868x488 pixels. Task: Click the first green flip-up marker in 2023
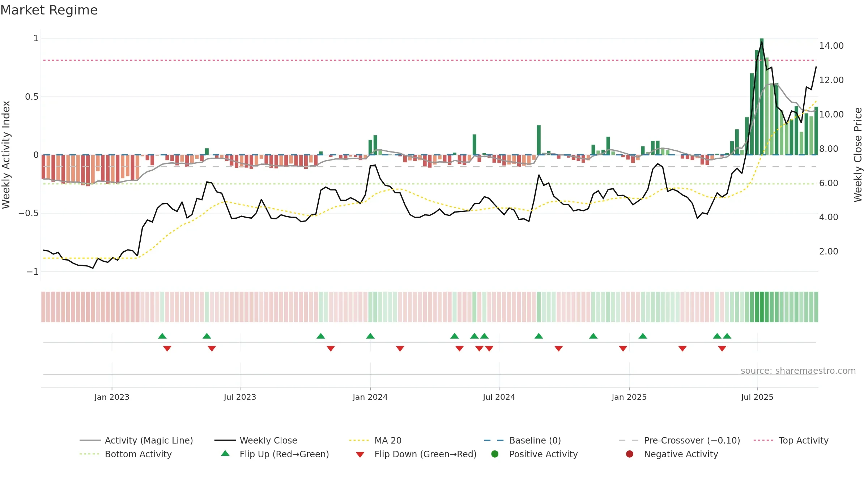(x=162, y=336)
